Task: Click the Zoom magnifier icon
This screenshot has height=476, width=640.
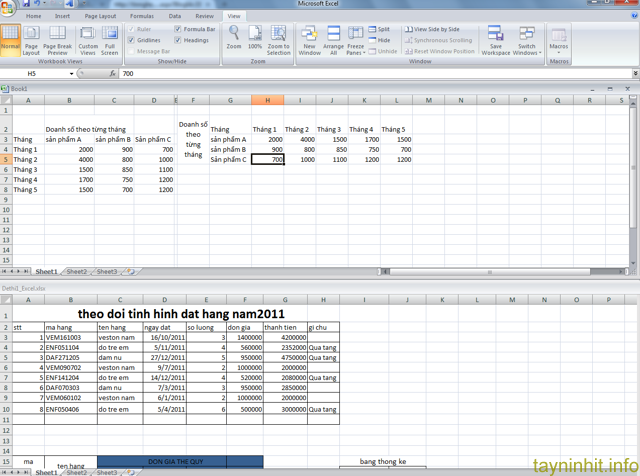Action: pos(234,36)
